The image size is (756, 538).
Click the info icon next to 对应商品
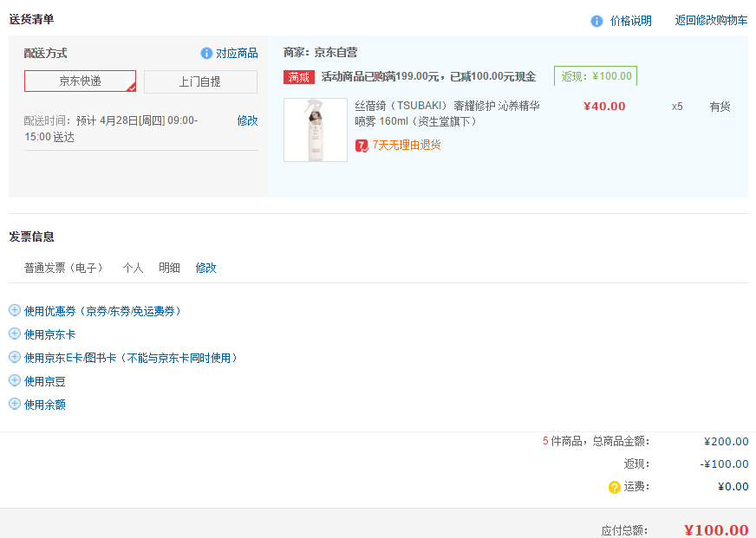206,54
